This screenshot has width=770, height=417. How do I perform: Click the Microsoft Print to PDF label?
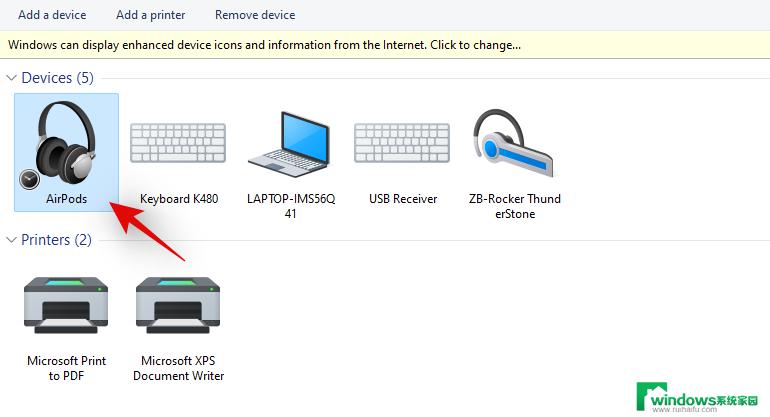tap(66, 368)
